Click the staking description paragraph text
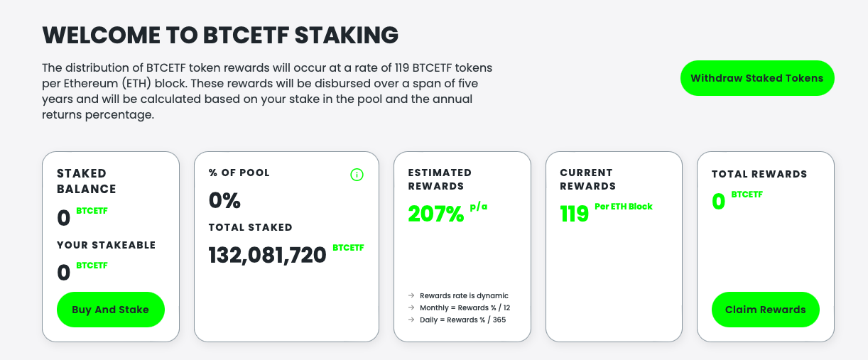Image resolution: width=868 pixels, height=360 pixels. tap(267, 91)
